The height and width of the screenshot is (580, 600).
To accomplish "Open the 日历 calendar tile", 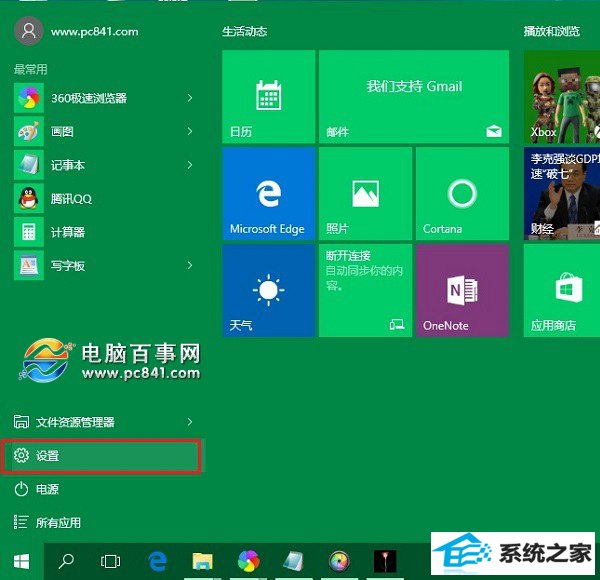I will tap(269, 96).
